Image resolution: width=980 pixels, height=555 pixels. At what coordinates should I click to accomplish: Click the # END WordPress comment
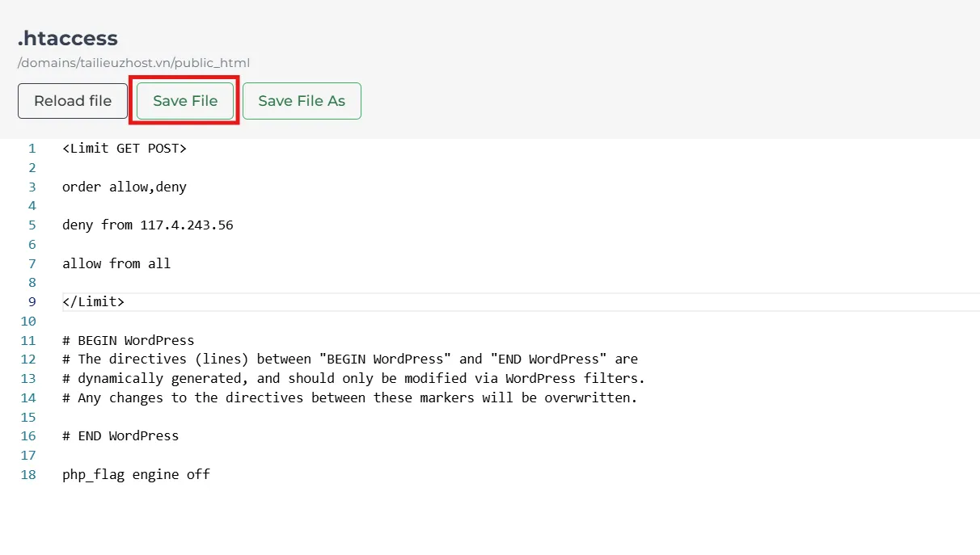[x=120, y=436]
